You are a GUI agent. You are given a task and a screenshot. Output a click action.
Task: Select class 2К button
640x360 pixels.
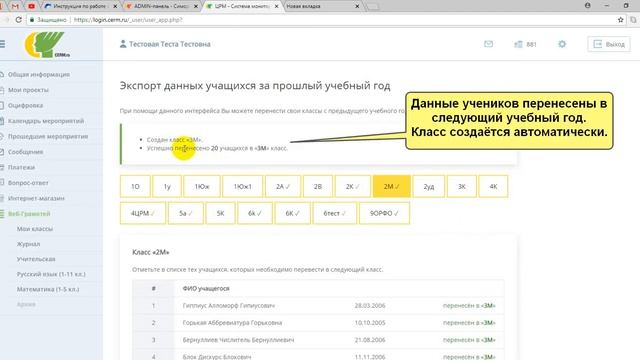click(353, 186)
